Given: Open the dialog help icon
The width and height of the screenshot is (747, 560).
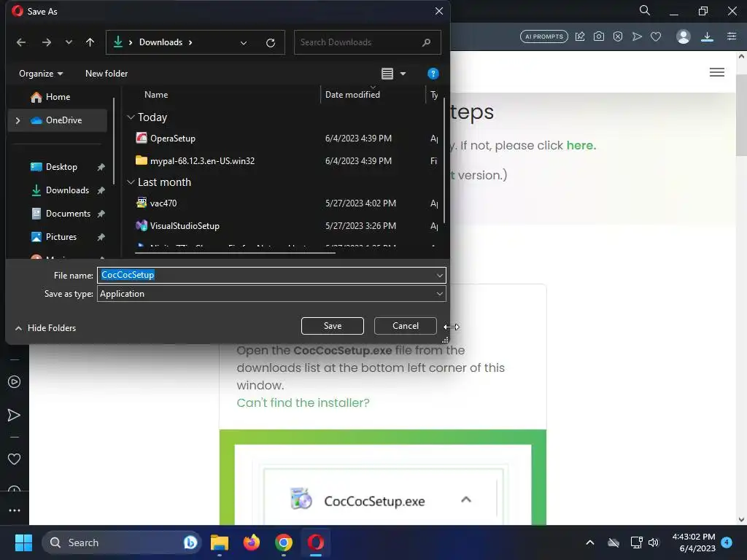Looking at the screenshot, I should (433, 74).
